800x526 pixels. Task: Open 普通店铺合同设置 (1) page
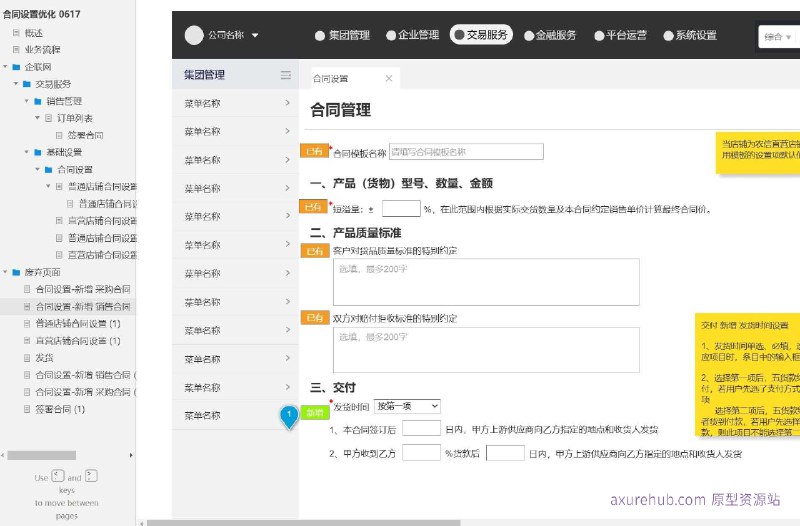pos(78,323)
